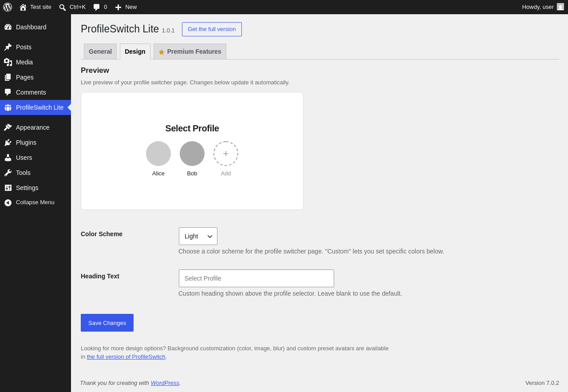
Task: Open the Users menu item
Action: click(35, 158)
